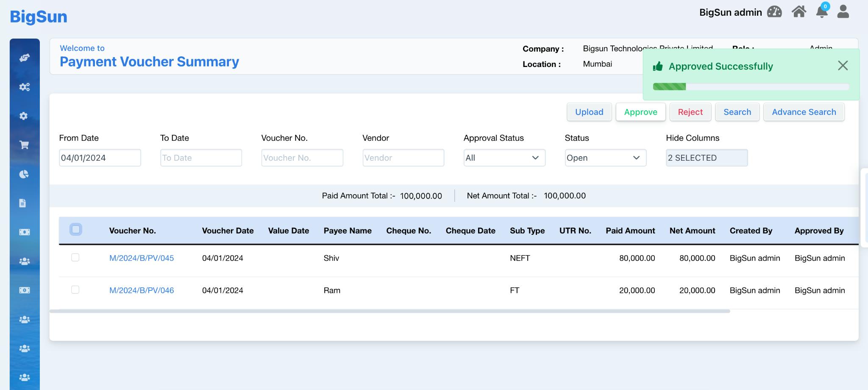Click the From Date field
The image size is (868, 390).
point(100,158)
